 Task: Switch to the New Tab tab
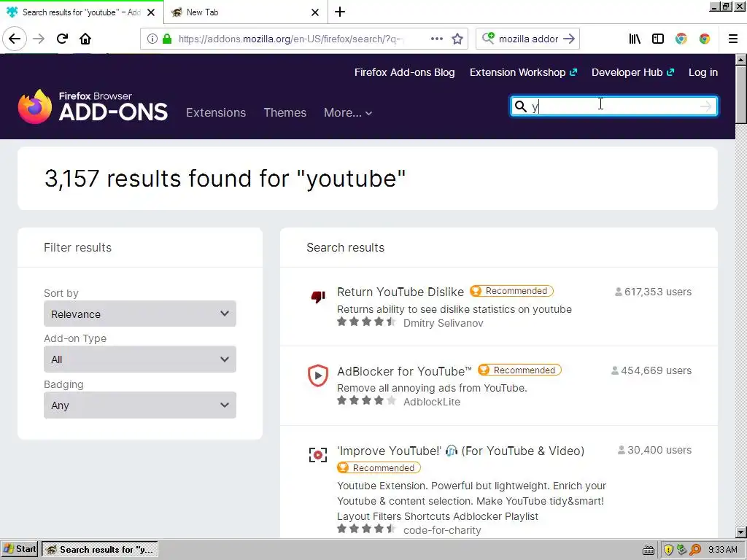(246, 12)
